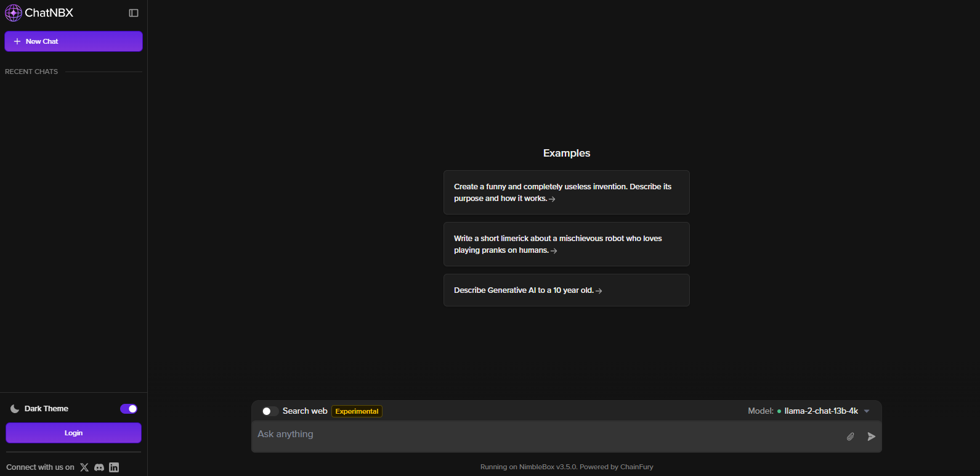980x476 pixels.
Task: Open the Discord social link
Action: pos(99,467)
